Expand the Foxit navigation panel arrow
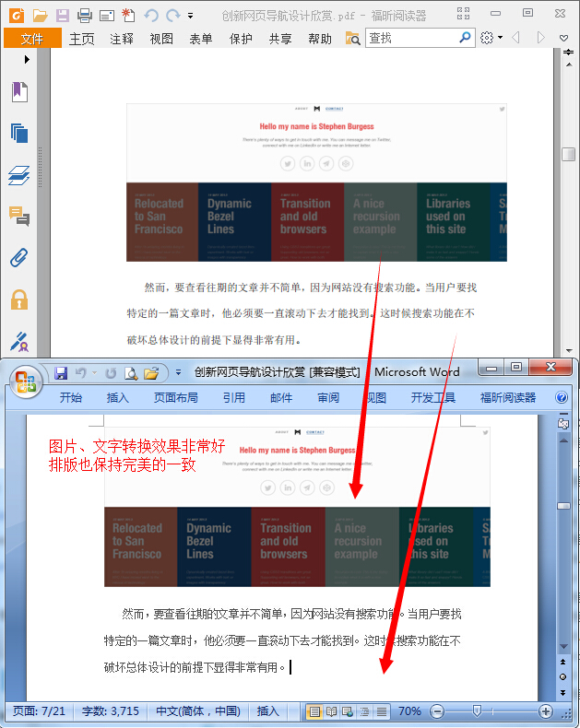Image resolution: width=580 pixels, height=728 pixels. point(27,59)
